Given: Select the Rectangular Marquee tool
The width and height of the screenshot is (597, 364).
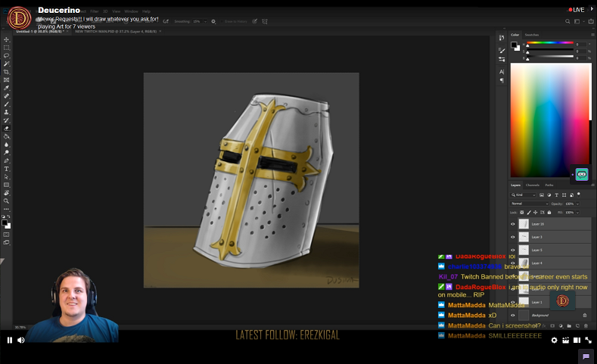Looking at the screenshot, I should [x=7, y=48].
